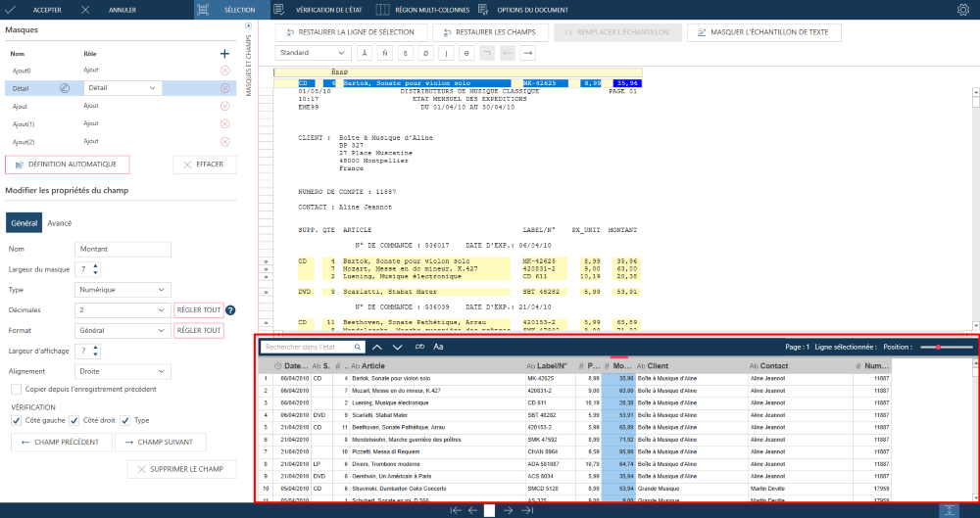
Task: Go to the first page arrow
Action: pyautogui.click(x=456, y=510)
